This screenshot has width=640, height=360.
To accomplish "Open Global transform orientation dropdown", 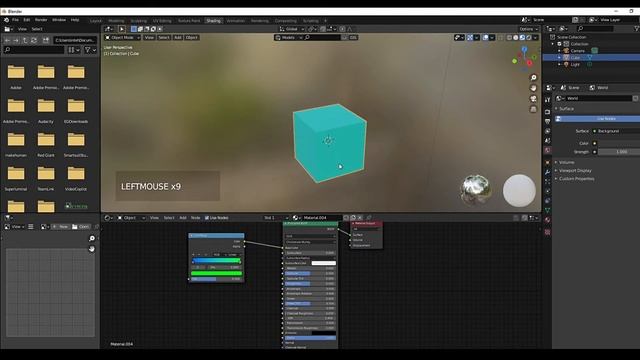I will click(x=292, y=29).
